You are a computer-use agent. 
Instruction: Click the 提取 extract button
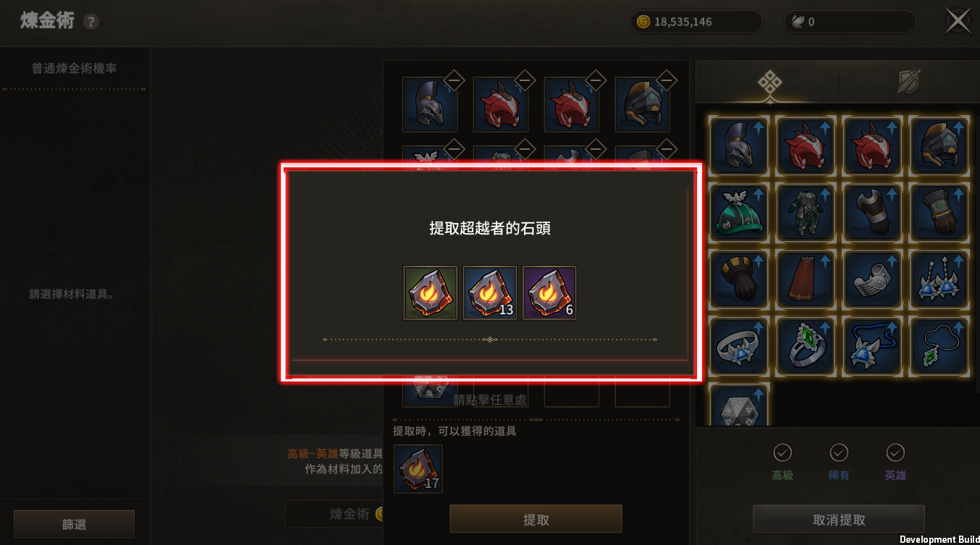point(536,520)
